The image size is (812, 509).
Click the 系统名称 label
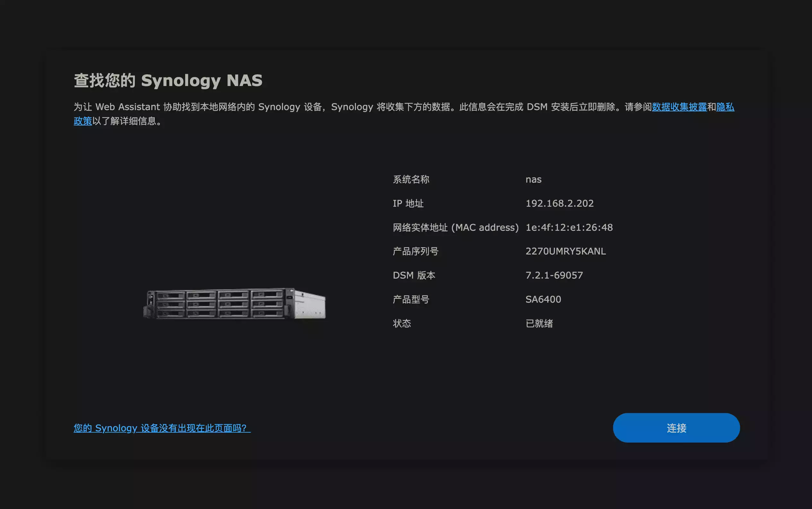[411, 179]
